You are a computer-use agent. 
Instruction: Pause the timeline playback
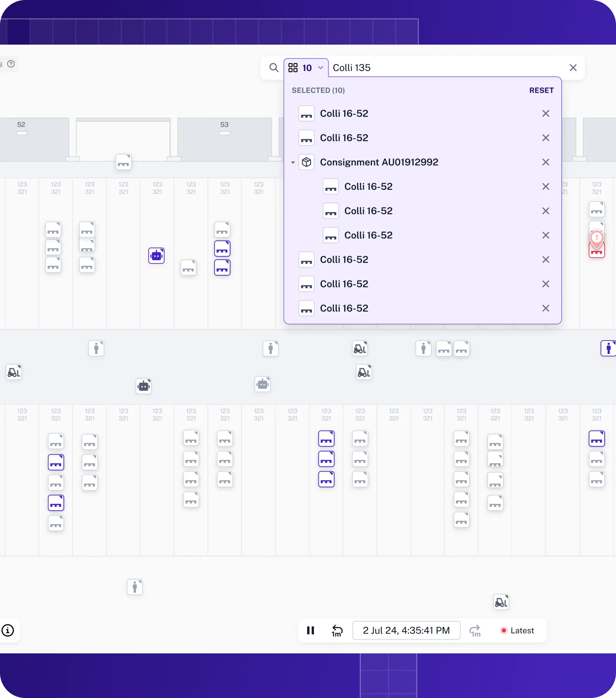coord(311,630)
